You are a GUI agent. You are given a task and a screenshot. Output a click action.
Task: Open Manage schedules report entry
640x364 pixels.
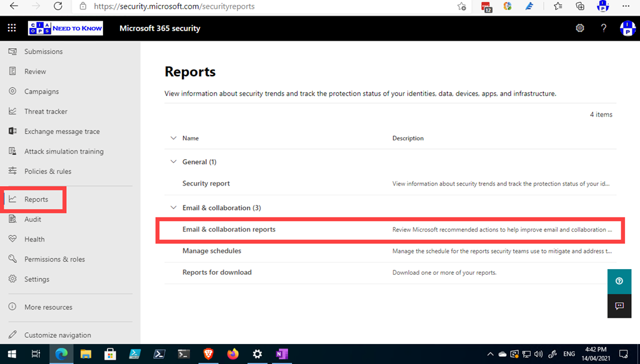point(211,251)
